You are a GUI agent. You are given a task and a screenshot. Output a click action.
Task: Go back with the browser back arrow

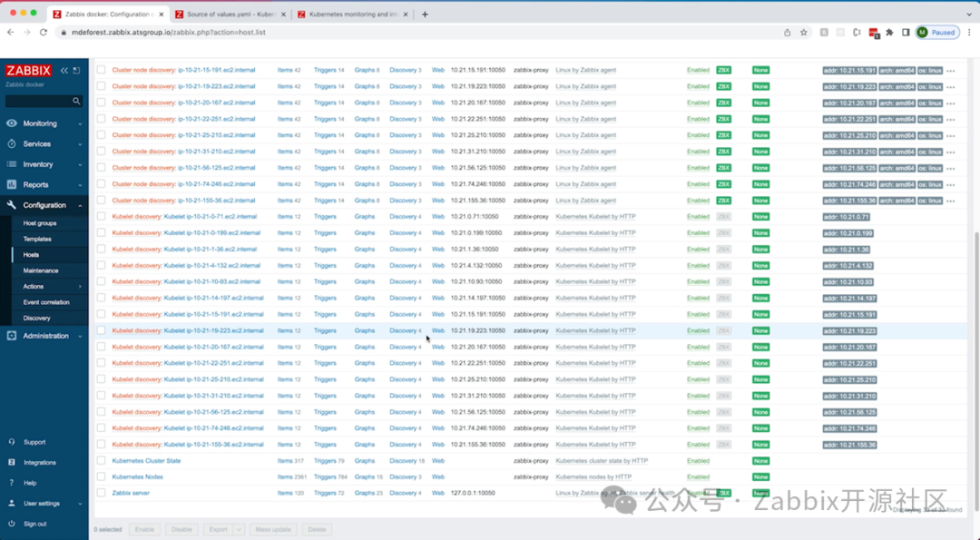[x=11, y=32]
